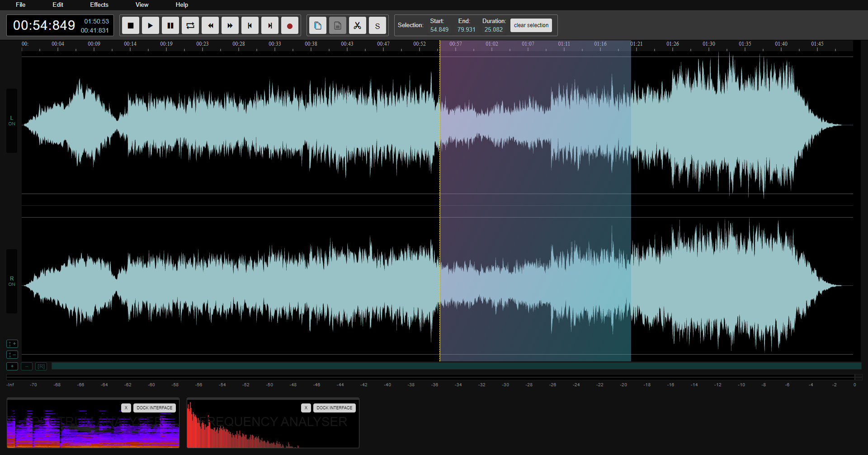
Task: Start recording with the red Record button
Action: [x=290, y=25]
